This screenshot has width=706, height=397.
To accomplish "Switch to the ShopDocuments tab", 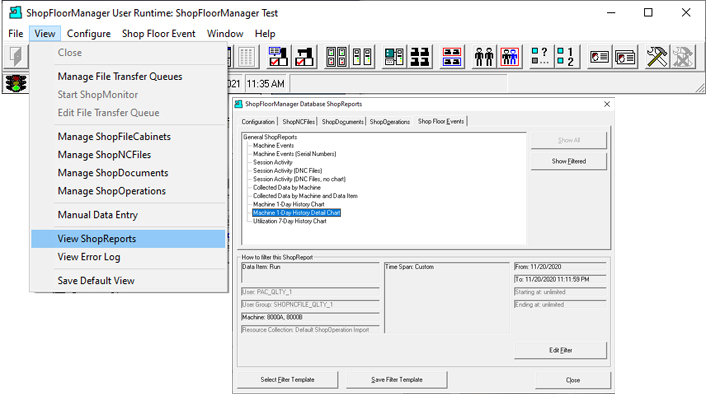I will pyautogui.click(x=343, y=122).
